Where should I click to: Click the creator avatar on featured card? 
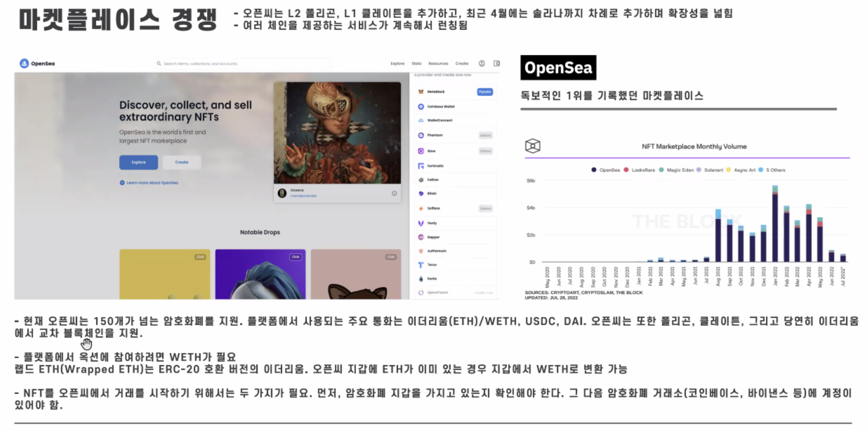click(x=282, y=193)
